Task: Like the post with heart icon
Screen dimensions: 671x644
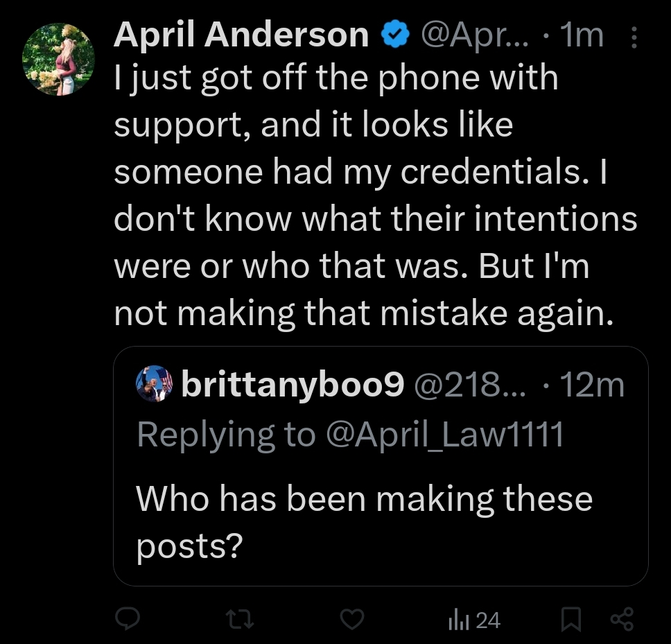Action: coord(352,620)
